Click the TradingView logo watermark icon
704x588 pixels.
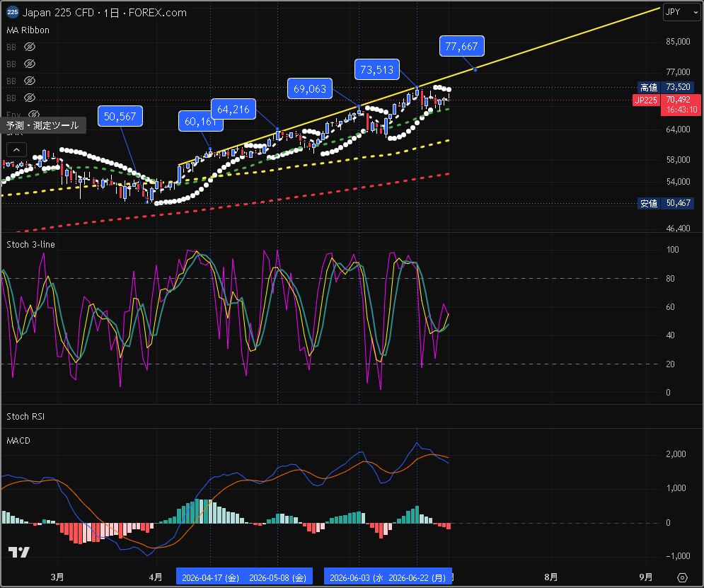pos(19,552)
